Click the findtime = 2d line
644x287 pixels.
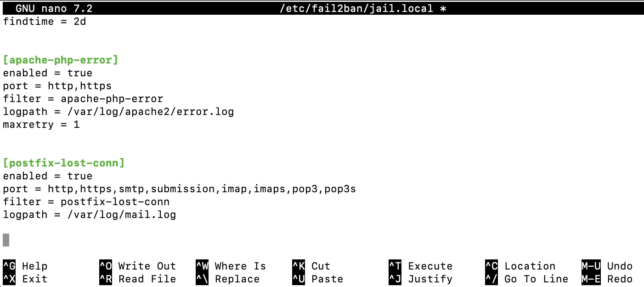click(x=45, y=22)
